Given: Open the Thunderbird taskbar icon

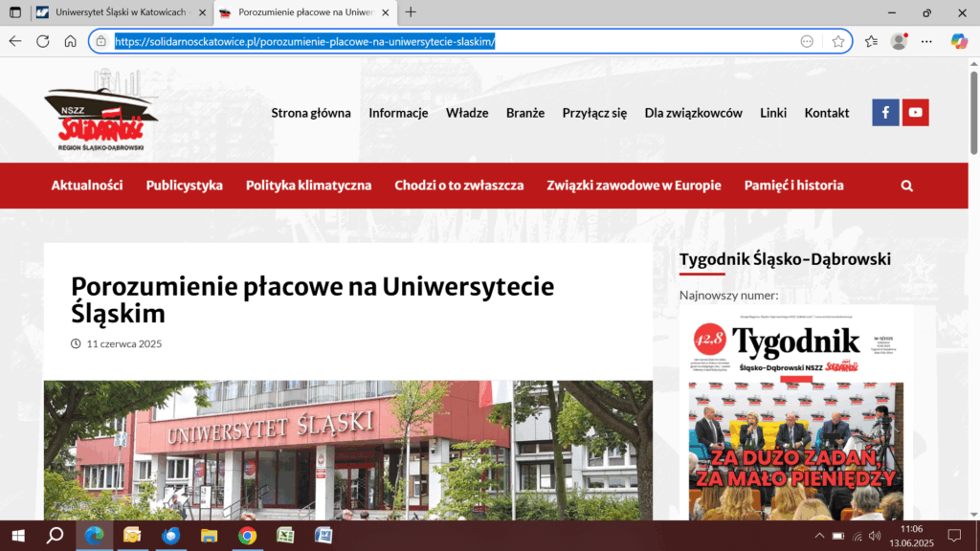Looking at the screenshot, I should pyautogui.click(x=170, y=536).
